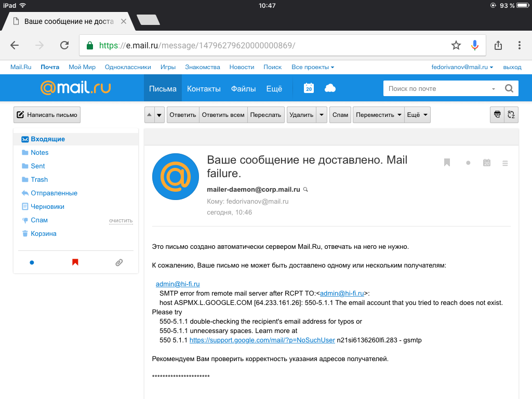The height and width of the screenshot is (399, 532).
Task: Filter by flagged messages in sidebar
Action: tap(75, 262)
